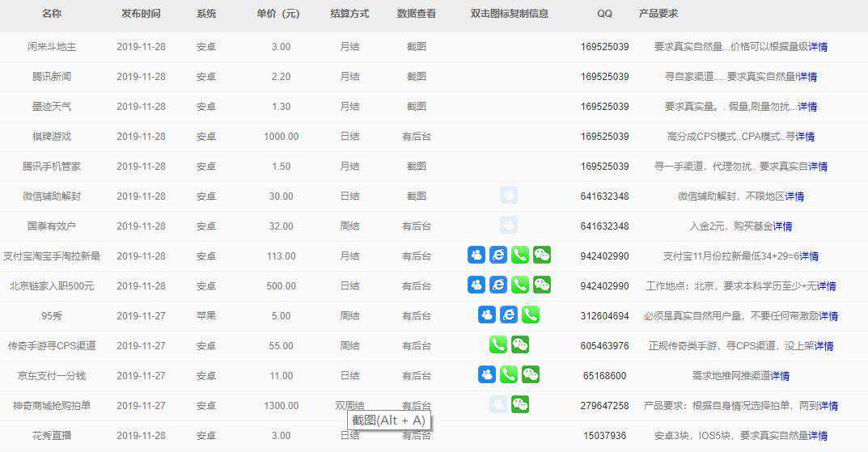Click QQ number 65168600

(x=604, y=376)
